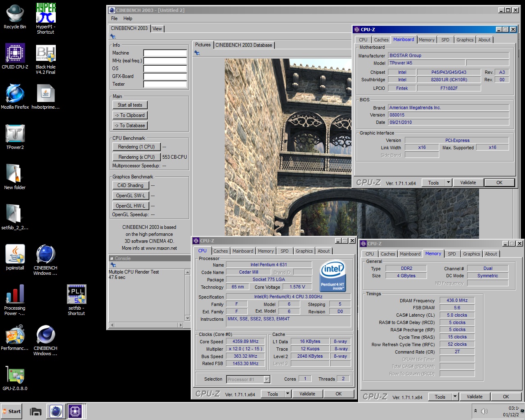525x420 pixels.
Task: Open Tools dropdown arrow in Memory CPU-Z window
Action: (x=455, y=397)
